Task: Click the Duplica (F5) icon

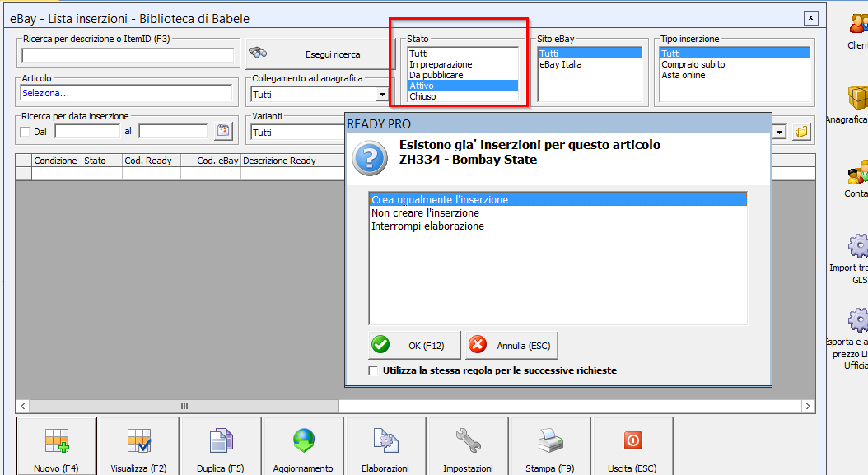Action: click(222, 441)
